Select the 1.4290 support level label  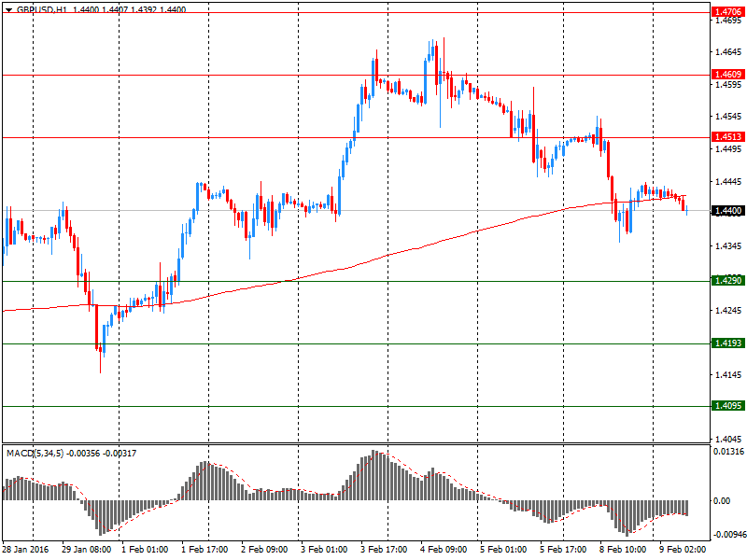tap(728, 281)
